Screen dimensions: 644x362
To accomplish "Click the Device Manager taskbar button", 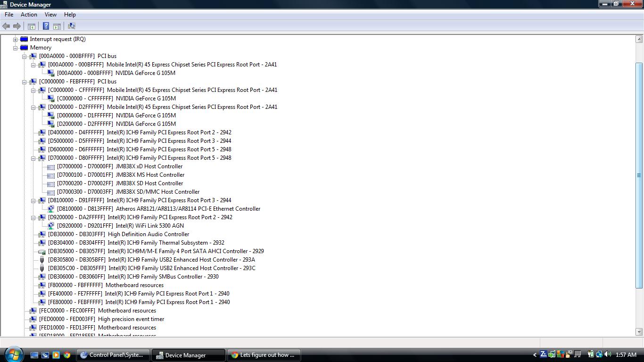I will (x=189, y=355).
